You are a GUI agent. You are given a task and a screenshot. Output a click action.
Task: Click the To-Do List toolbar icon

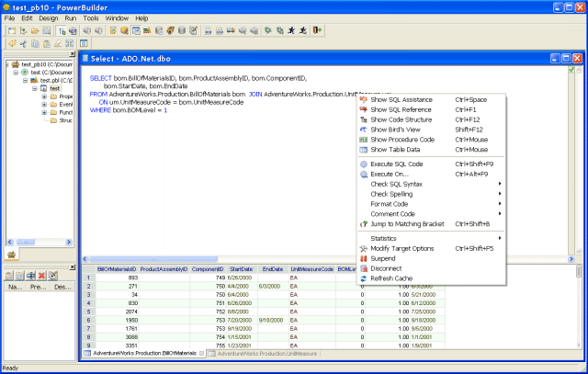(112, 30)
